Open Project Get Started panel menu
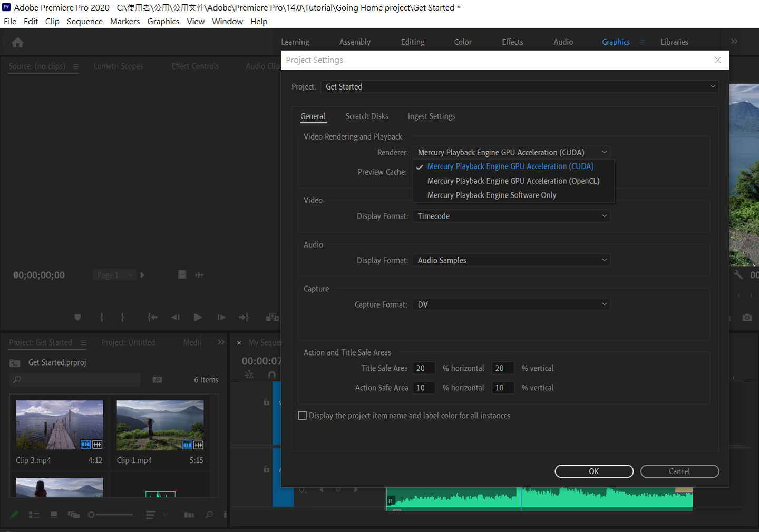 click(x=83, y=343)
